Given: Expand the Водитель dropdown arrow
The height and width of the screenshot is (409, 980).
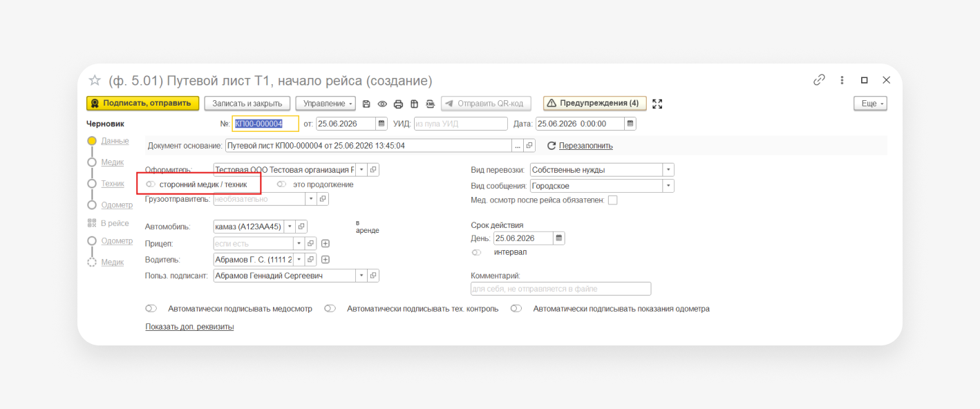Looking at the screenshot, I should point(299,260).
